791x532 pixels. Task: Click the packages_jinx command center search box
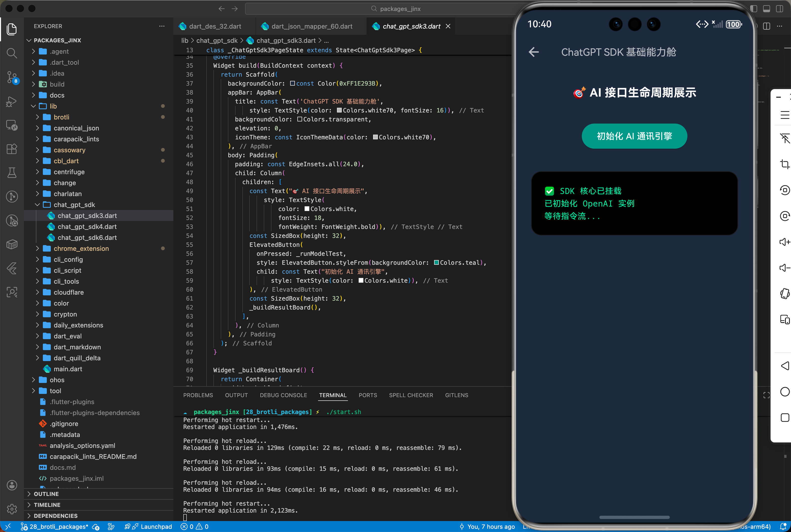(395, 9)
